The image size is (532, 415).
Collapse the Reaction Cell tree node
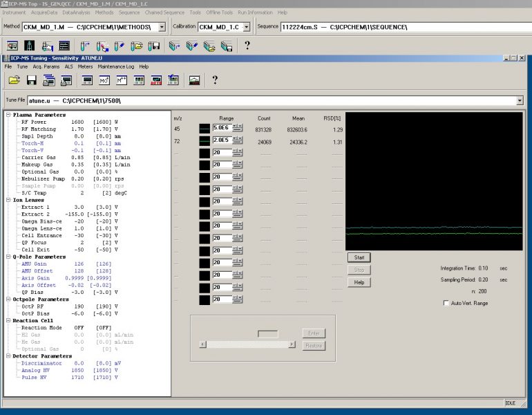tap(8, 321)
